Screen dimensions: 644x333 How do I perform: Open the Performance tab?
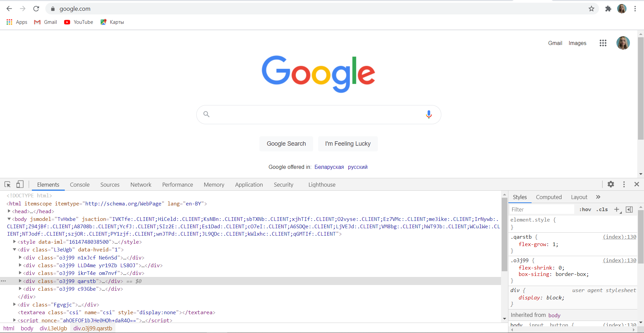point(178,185)
